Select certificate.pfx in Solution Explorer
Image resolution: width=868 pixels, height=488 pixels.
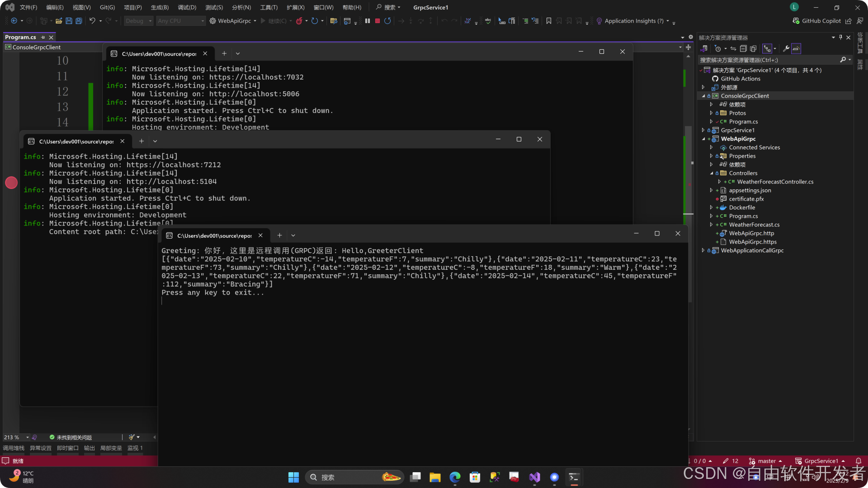coord(746,199)
